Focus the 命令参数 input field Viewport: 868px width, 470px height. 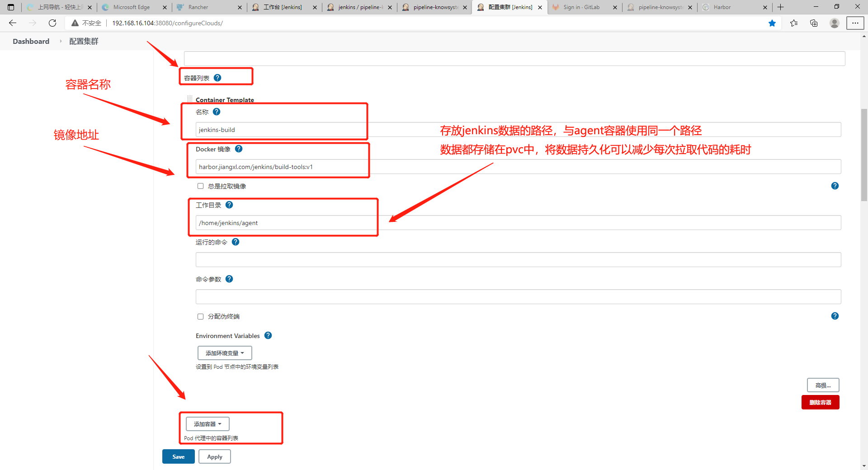[x=518, y=297]
